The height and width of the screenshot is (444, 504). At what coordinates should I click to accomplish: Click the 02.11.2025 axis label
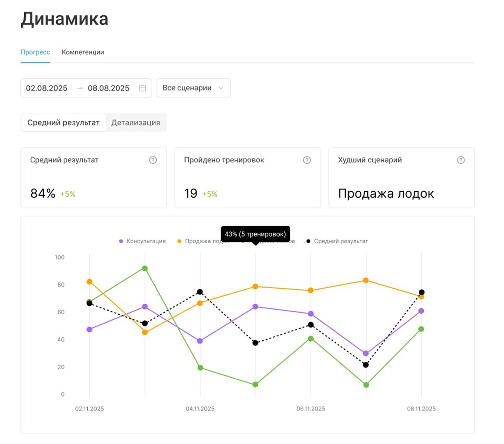tap(89, 409)
